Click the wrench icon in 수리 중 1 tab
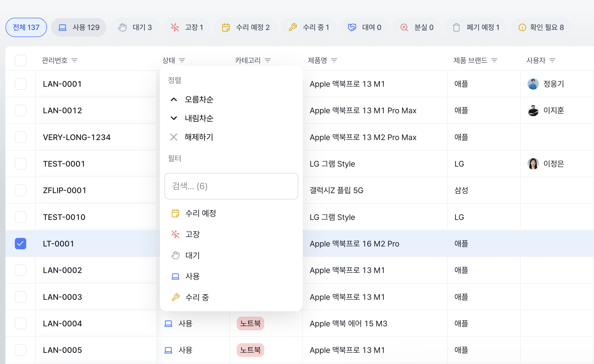 point(293,27)
